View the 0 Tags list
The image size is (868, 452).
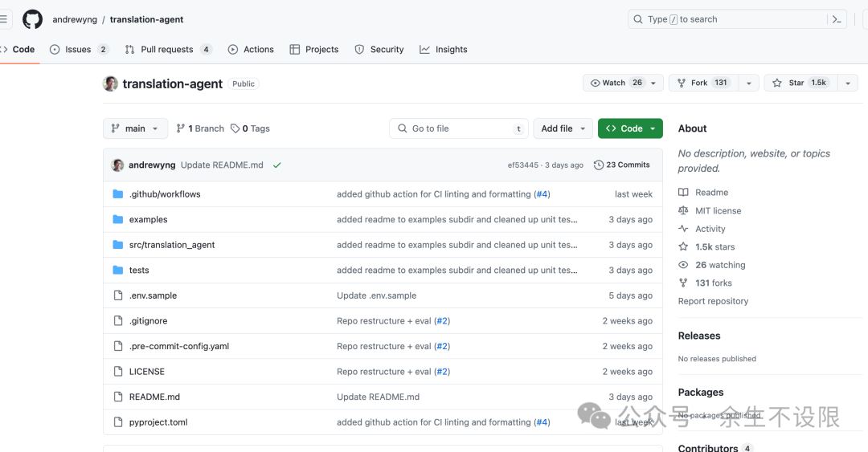pos(250,128)
